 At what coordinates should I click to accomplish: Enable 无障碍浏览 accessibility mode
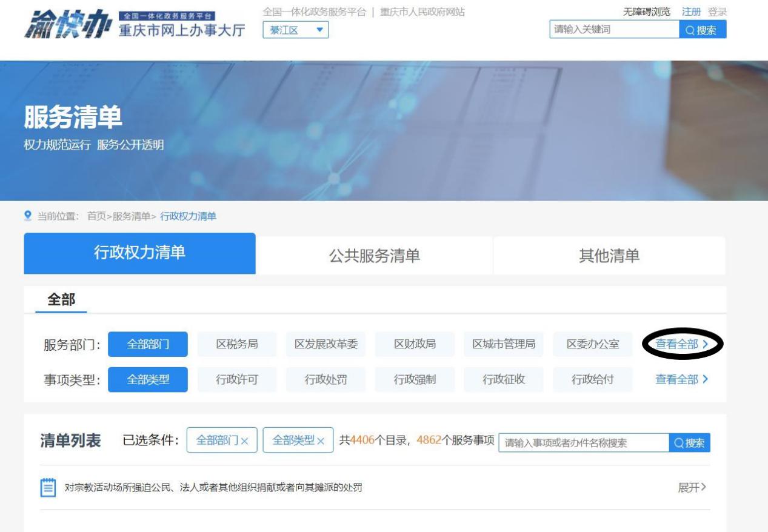[647, 12]
